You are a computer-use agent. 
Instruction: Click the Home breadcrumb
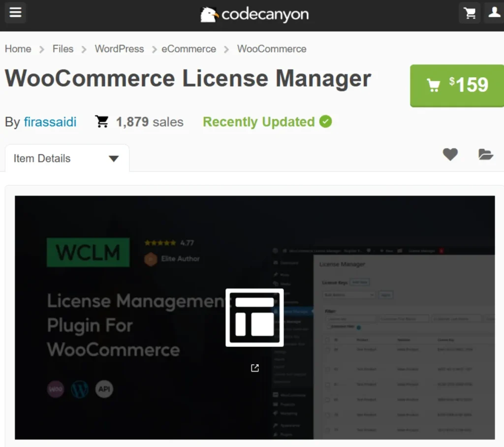click(18, 49)
